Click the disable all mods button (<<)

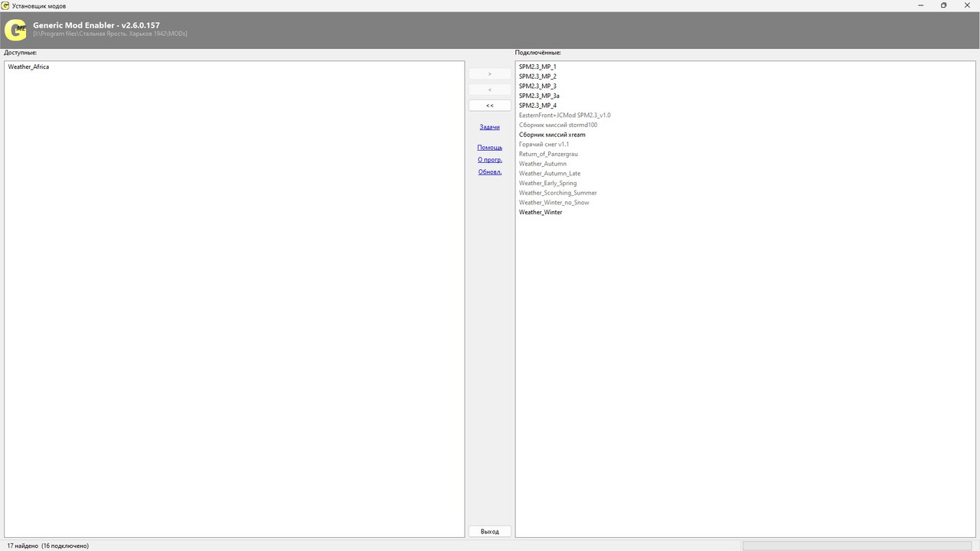490,106
